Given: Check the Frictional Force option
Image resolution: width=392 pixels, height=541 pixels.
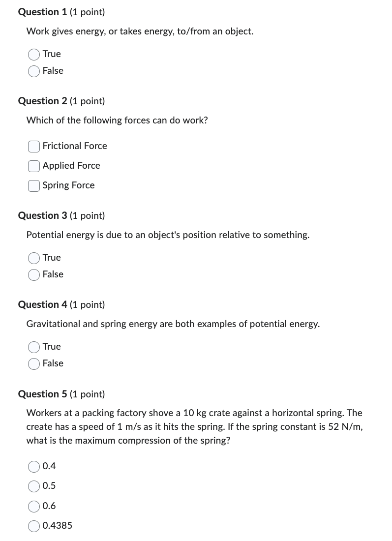Looking at the screenshot, I should (x=33, y=146).
